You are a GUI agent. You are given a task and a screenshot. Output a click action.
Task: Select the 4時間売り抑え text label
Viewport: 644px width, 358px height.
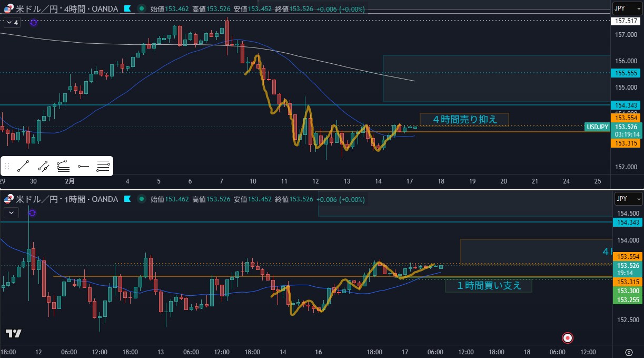[x=464, y=119]
